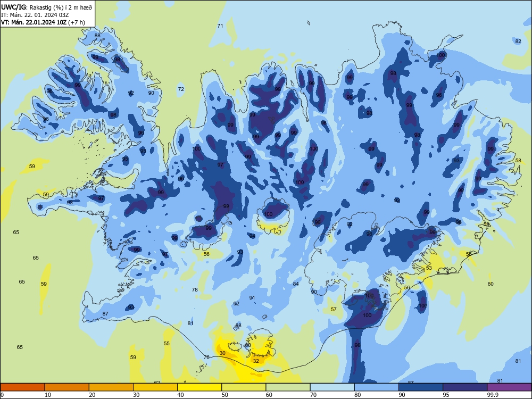This screenshot has height=399, width=532.
Task: Click the '99.9' legend tick label
Action: pyautogui.click(x=492, y=395)
